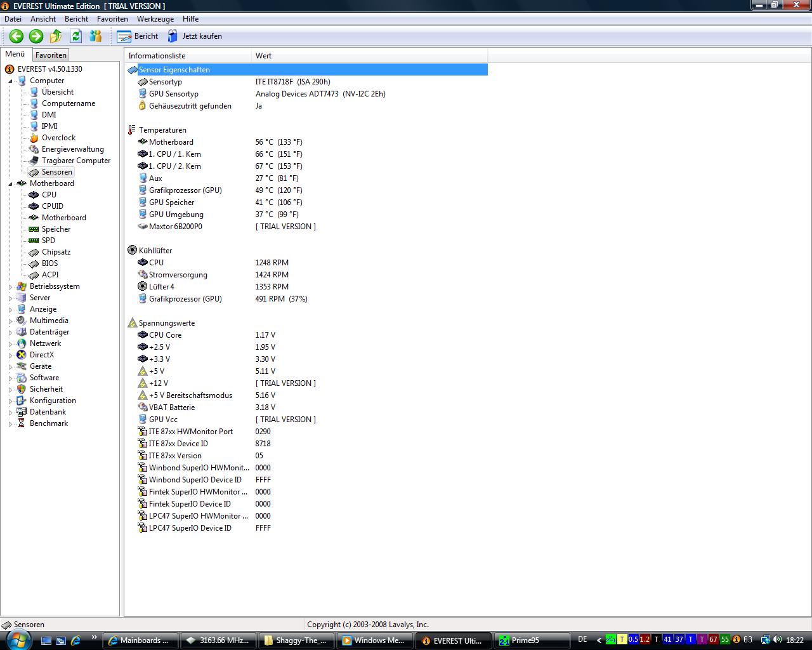Click the Sicherheit shield icon

(22, 389)
